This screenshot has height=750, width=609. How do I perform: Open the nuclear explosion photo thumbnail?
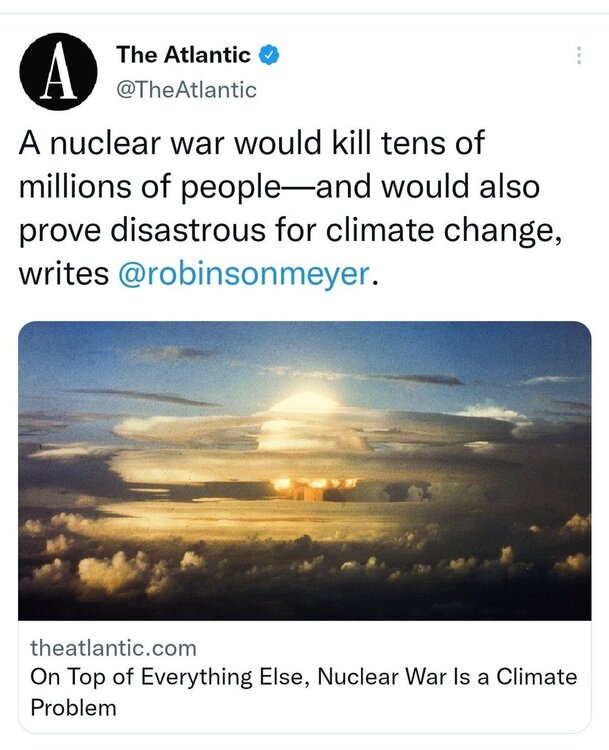click(x=304, y=470)
